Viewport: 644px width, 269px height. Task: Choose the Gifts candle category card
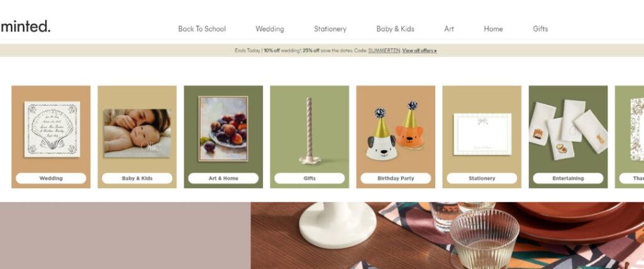pos(309,137)
